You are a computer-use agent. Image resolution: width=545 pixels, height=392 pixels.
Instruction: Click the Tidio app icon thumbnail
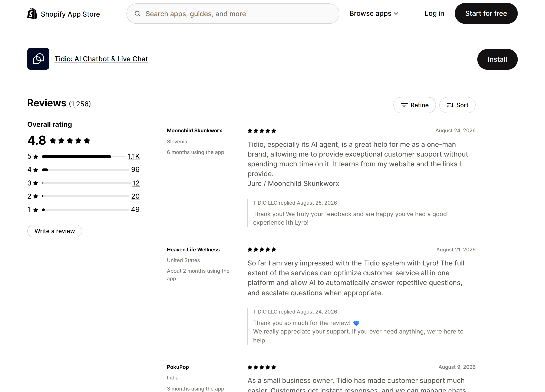[38, 59]
